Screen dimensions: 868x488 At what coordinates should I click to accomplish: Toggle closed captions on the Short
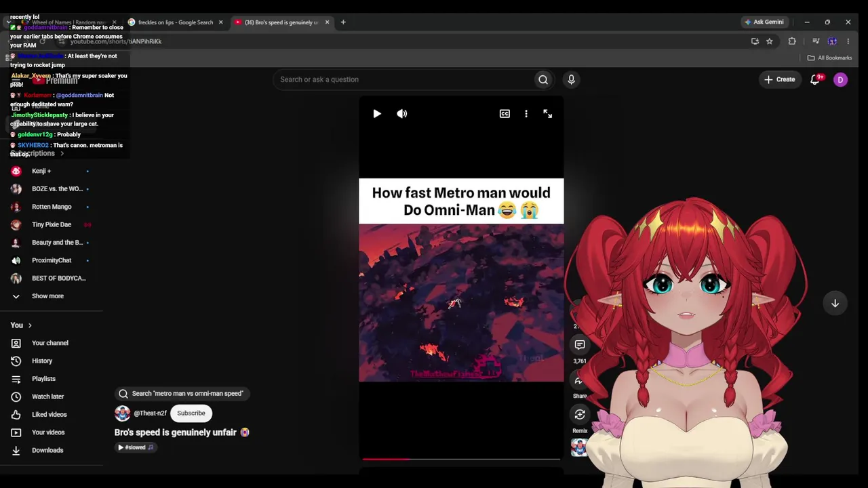click(505, 114)
